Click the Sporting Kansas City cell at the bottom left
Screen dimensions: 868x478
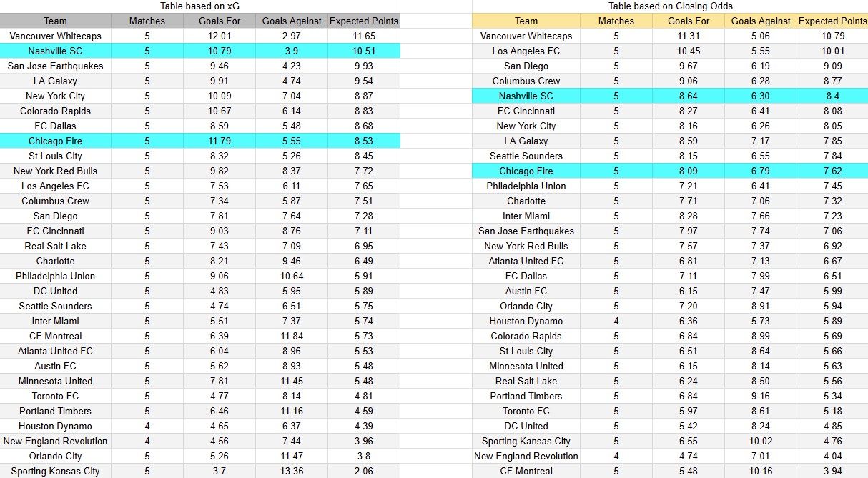point(55,471)
